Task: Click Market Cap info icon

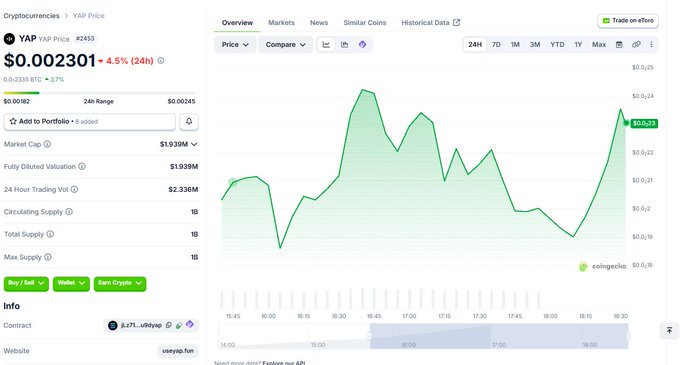Action: 47,144
